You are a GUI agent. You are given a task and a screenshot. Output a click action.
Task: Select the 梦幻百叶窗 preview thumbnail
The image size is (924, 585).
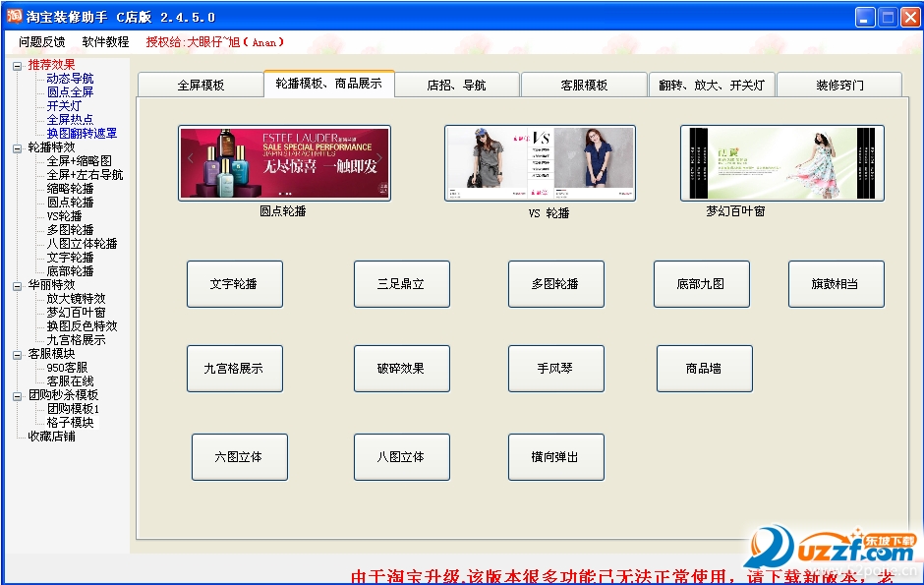781,163
